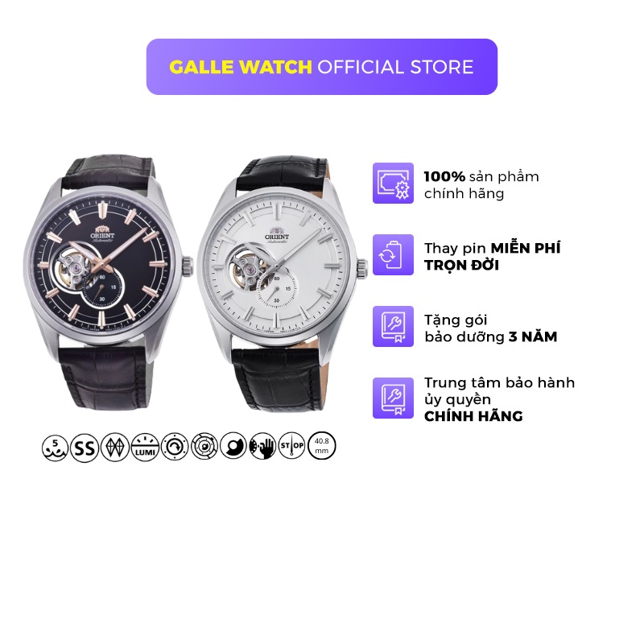
Task: Select the white dial Orient watch
Action: [283, 284]
